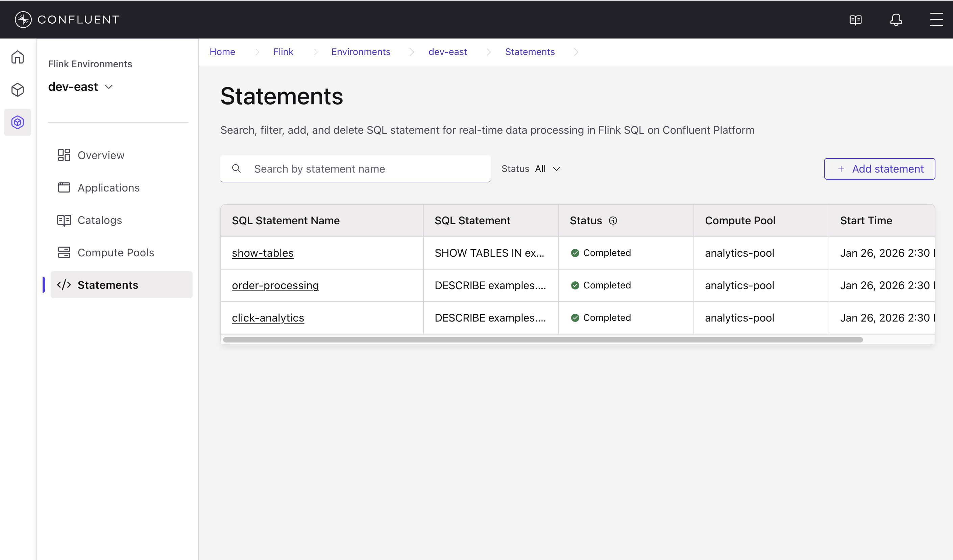Select Statements in sidebar
The height and width of the screenshot is (560, 953).
tap(121, 285)
